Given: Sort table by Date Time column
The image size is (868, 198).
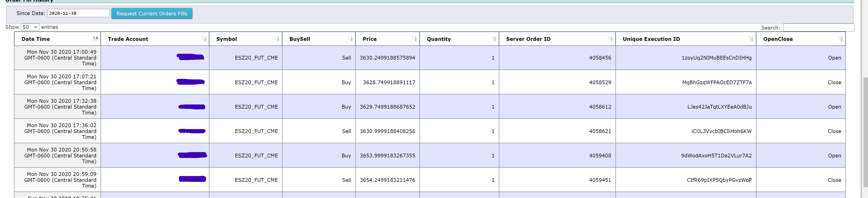Looking at the screenshot, I should (58, 39).
